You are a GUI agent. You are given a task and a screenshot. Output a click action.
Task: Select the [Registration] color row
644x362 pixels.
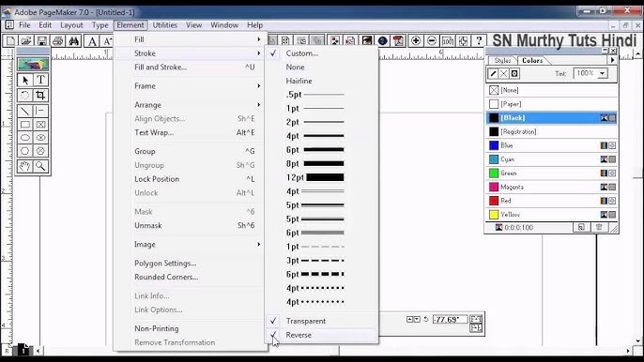tap(552, 131)
